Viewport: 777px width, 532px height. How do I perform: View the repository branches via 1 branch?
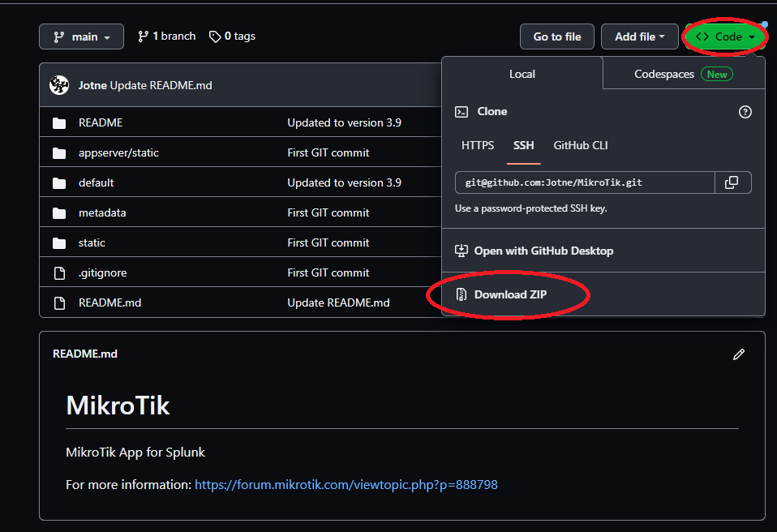(x=165, y=36)
